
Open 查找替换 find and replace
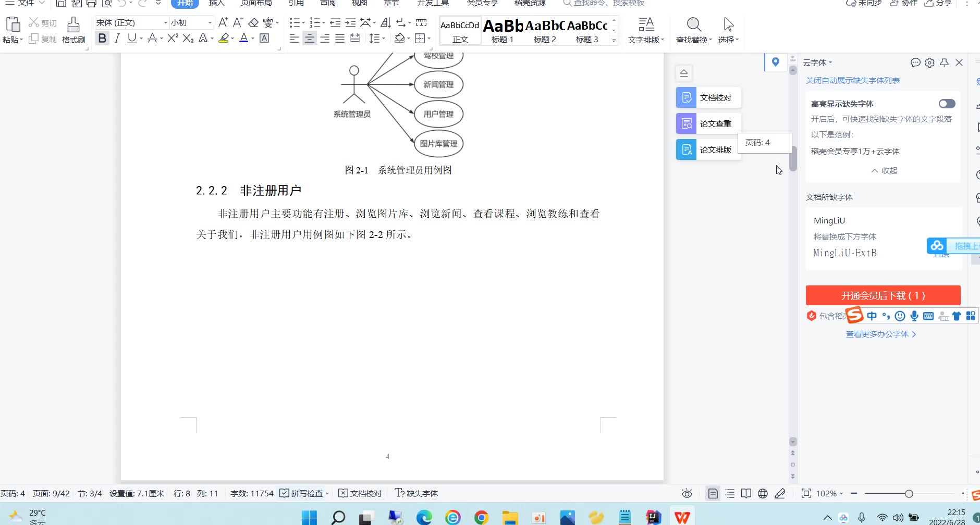[694, 30]
